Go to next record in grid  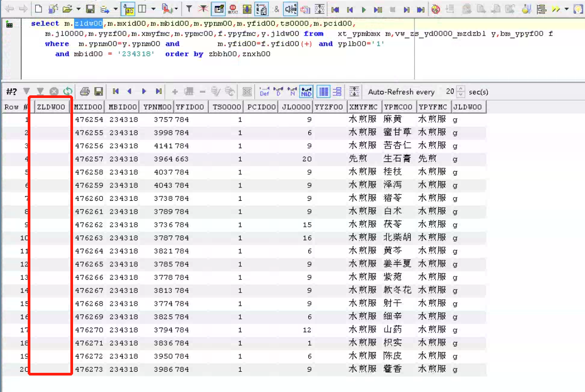point(144,91)
